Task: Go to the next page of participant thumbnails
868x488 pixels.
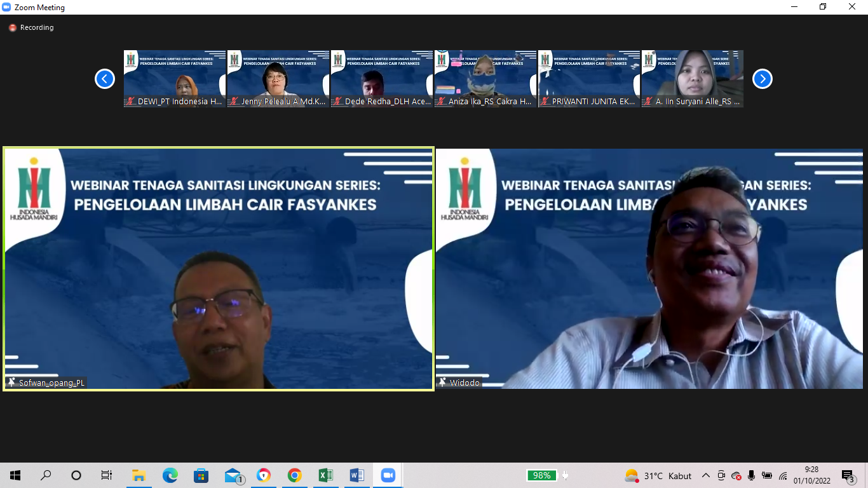Action: tap(763, 79)
